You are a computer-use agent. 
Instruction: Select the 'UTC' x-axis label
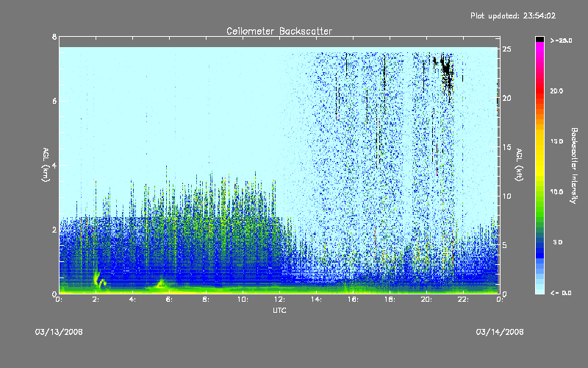(279, 310)
